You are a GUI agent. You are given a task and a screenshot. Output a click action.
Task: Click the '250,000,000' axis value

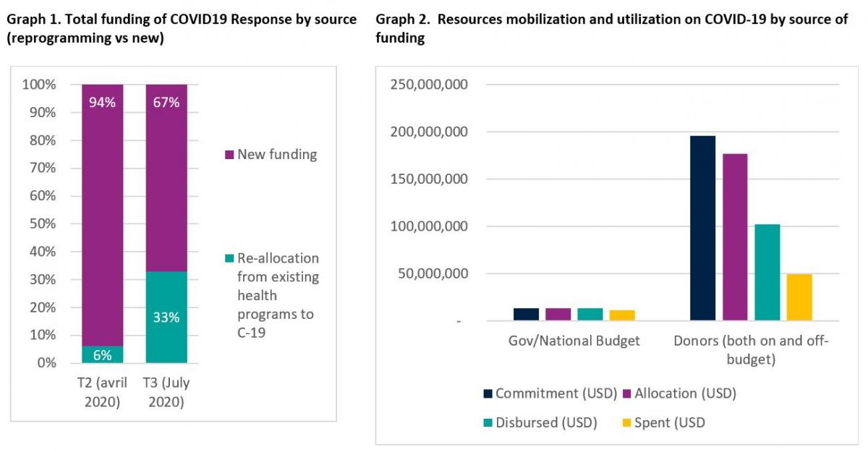point(429,85)
